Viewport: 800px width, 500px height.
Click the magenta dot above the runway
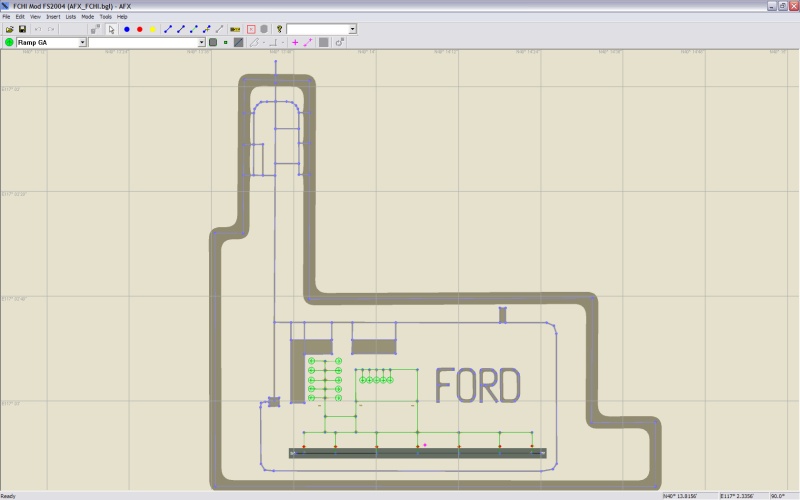(x=425, y=445)
